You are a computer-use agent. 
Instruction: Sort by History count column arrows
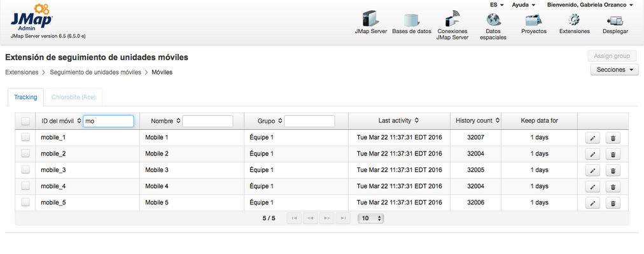(498, 121)
